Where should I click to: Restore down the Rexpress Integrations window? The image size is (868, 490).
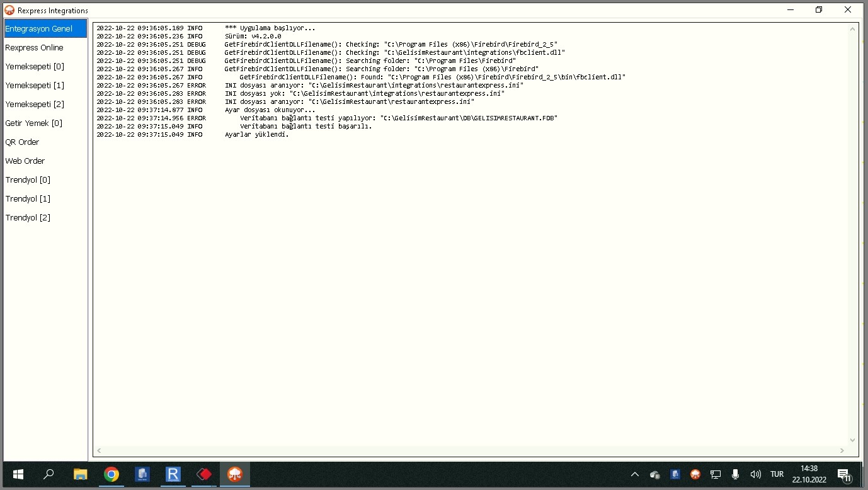tap(819, 9)
